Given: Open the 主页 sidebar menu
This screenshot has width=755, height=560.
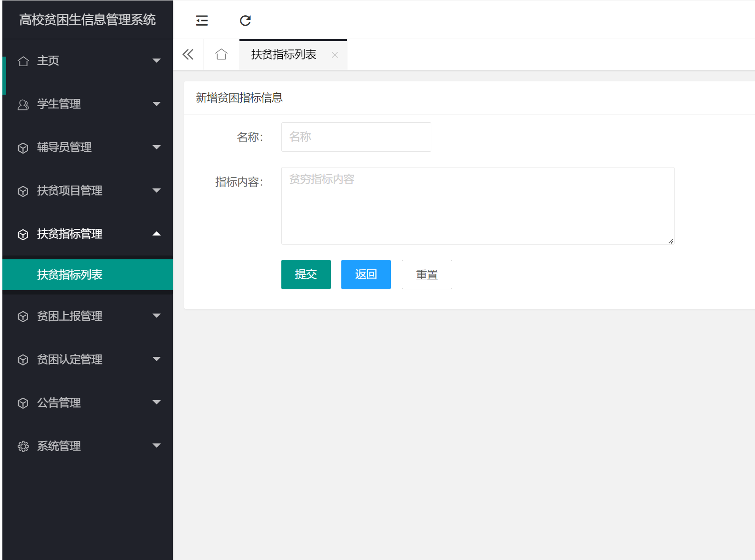Looking at the screenshot, I should pyautogui.click(x=88, y=61).
